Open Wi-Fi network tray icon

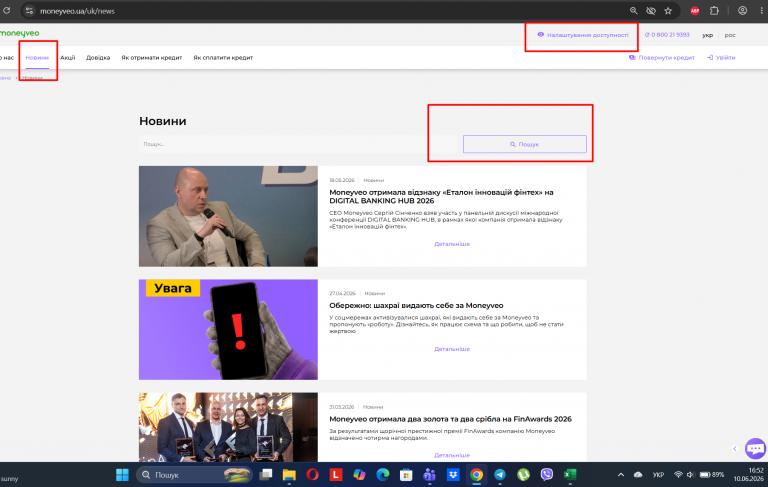[x=678, y=475]
